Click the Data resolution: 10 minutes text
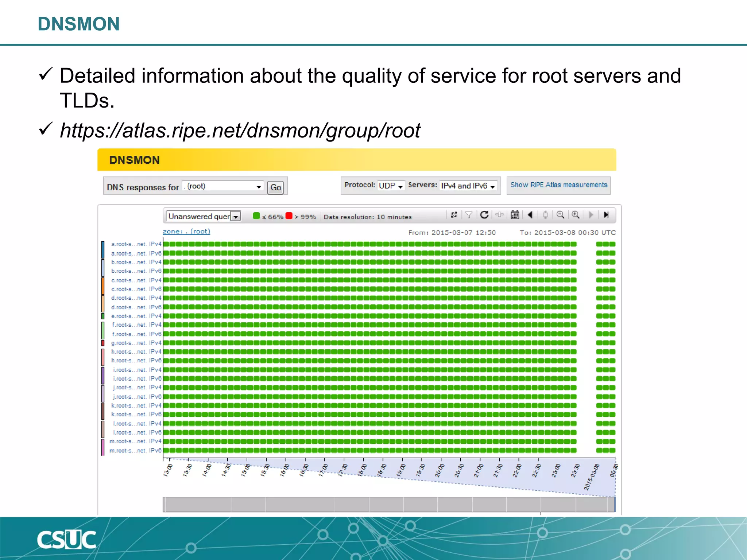Viewport: 747px width, 560px height. click(368, 217)
